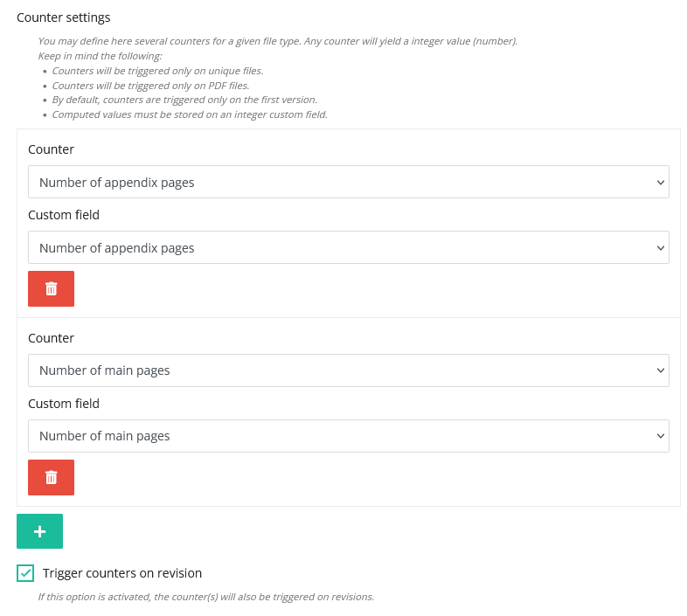Click the second 'Counter' field label
This screenshot has width=687, height=616.
point(51,338)
